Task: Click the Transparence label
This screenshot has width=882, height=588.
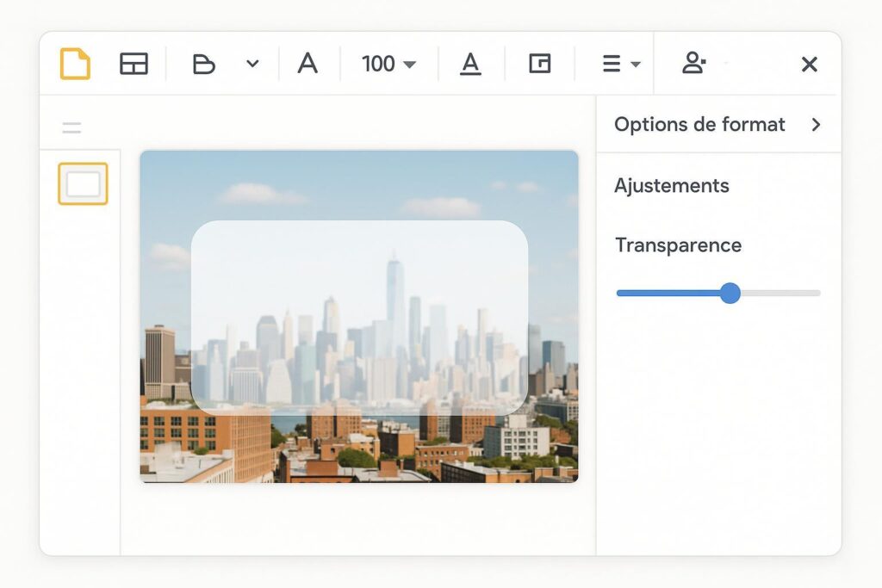Action: click(x=678, y=245)
